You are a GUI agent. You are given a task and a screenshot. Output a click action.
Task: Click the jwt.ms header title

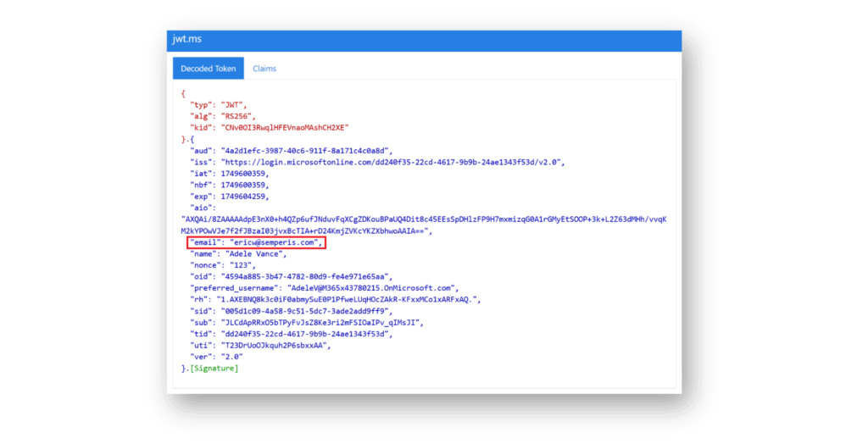187,39
